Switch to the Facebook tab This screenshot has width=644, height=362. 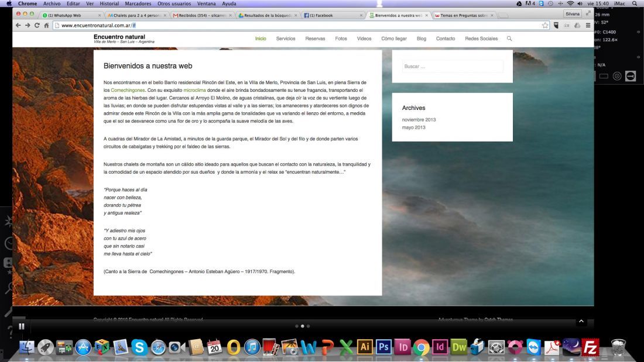[x=334, y=15]
